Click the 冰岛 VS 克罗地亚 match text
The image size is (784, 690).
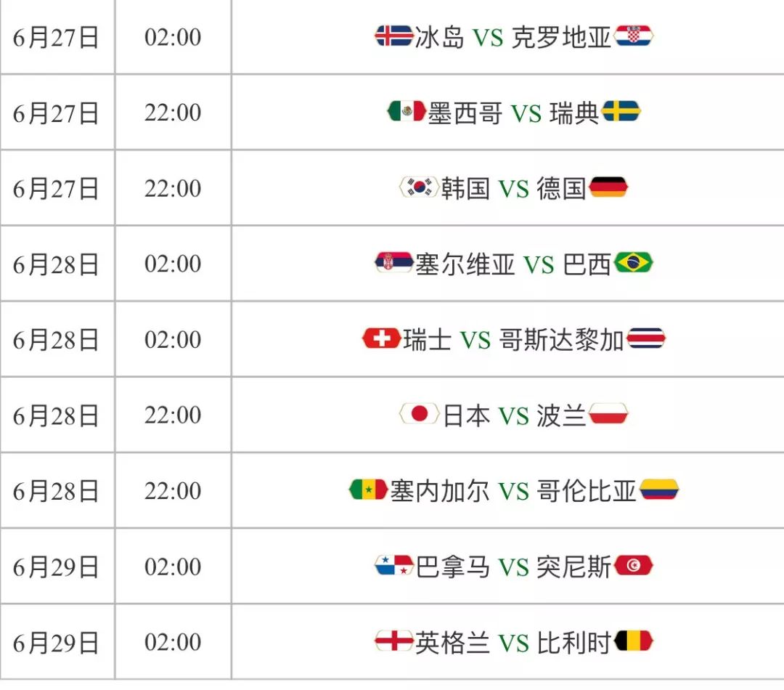513,37
